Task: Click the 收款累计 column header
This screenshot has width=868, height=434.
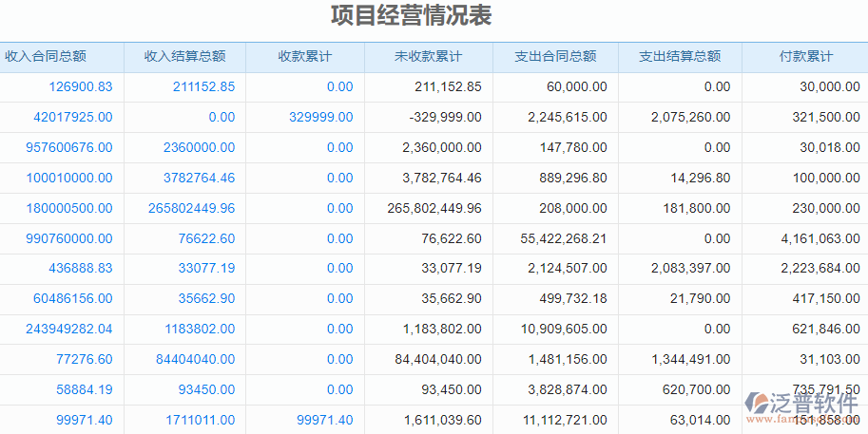Action: (304, 57)
